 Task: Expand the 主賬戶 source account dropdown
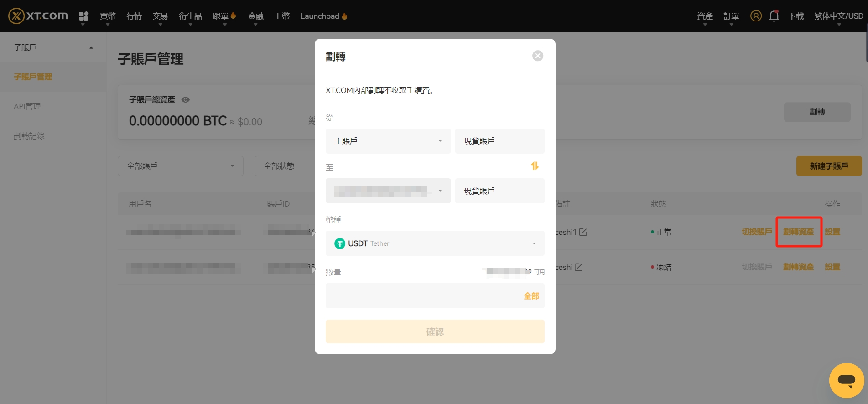pyautogui.click(x=388, y=141)
